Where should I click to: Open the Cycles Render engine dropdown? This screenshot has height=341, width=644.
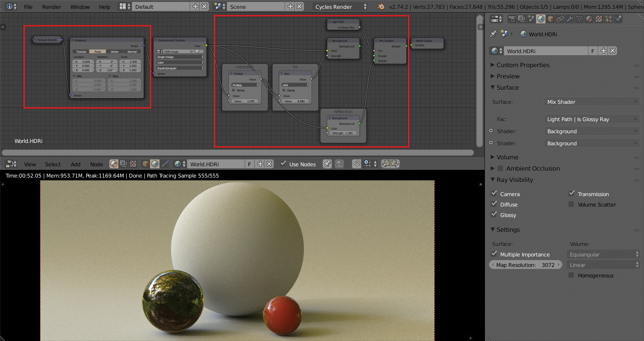tap(341, 7)
